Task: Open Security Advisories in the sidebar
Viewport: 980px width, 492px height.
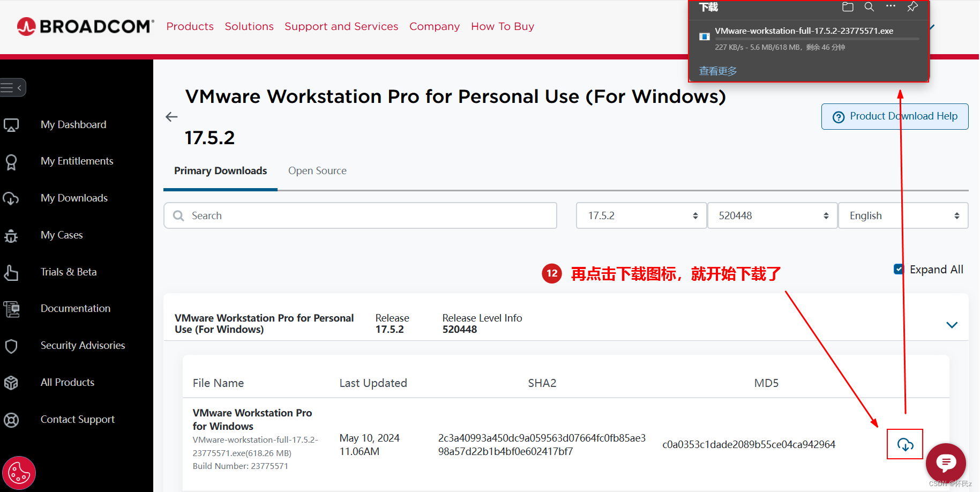Action: (83, 345)
